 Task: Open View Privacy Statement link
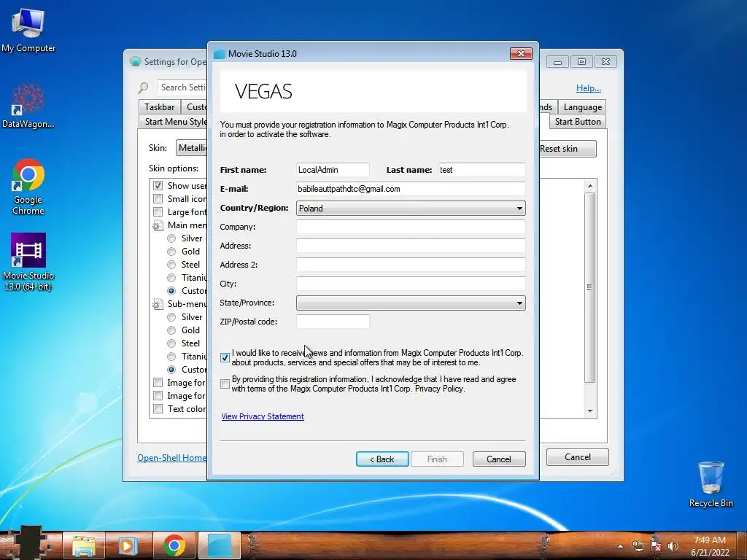click(263, 416)
